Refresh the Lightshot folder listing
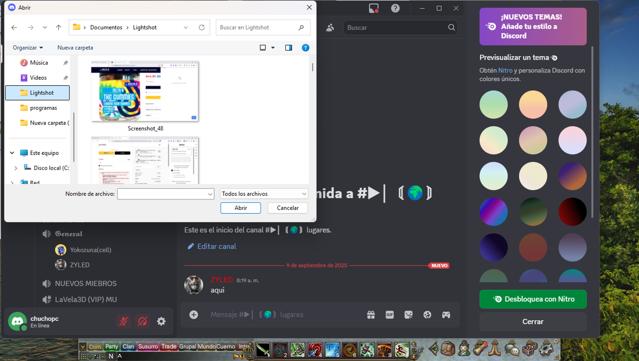 (202, 27)
